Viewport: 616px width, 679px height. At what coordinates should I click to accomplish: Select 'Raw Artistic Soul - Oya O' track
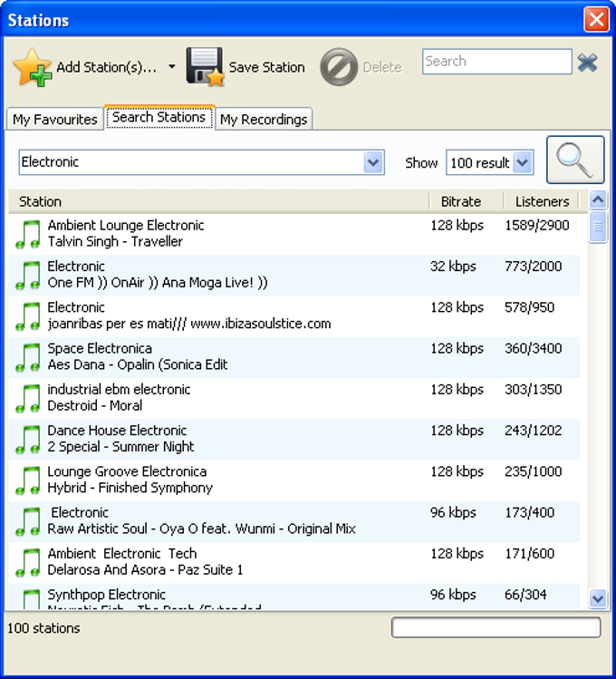[x=202, y=529]
